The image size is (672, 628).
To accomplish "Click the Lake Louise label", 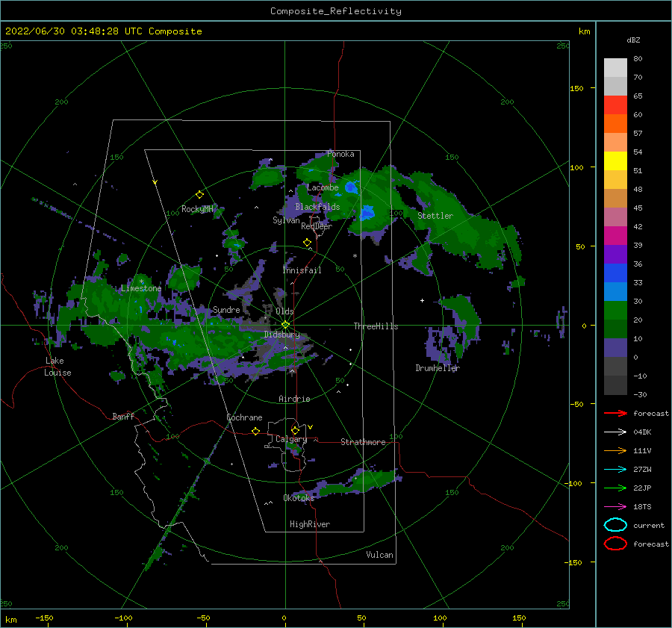I will (x=57, y=367).
